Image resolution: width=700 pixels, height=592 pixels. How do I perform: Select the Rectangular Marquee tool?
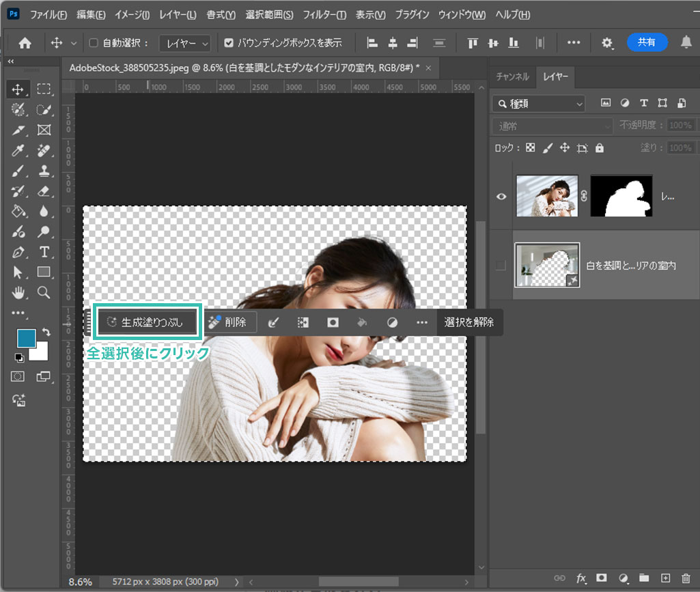pyautogui.click(x=44, y=89)
